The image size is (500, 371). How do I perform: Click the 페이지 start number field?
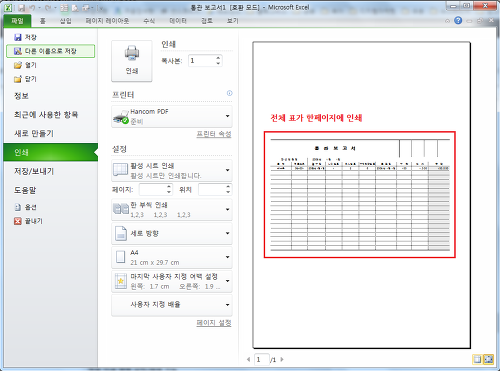click(x=153, y=190)
